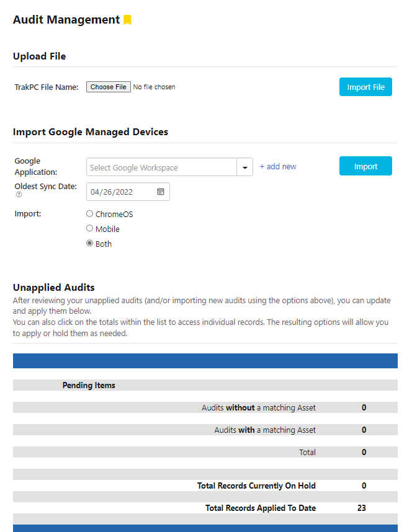Click the Total Records Applied To Date value 23

361,508
